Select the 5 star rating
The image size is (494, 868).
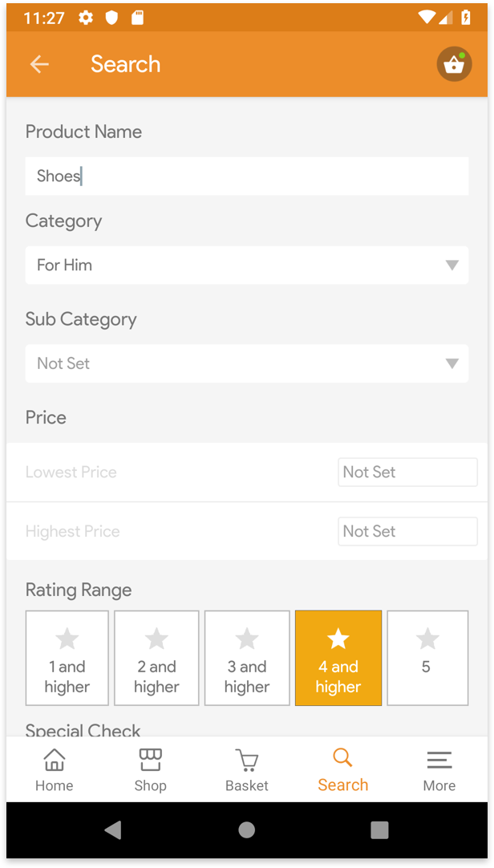point(427,658)
